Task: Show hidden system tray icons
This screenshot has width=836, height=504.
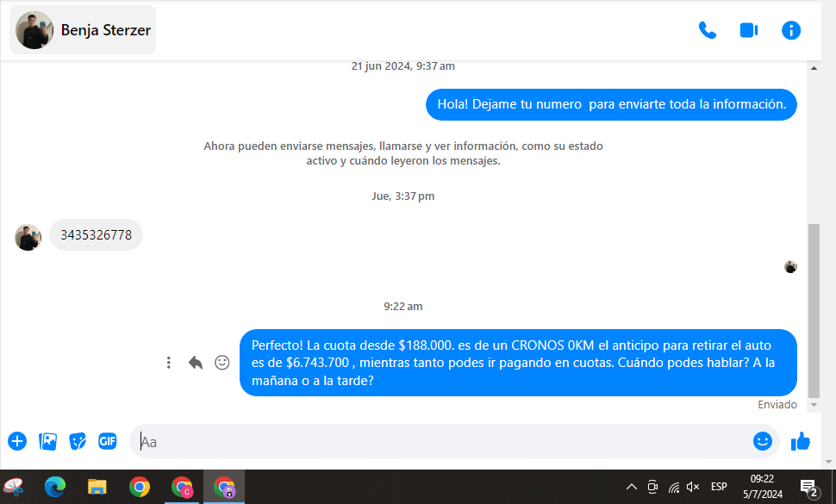Action: click(x=631, y=487)
